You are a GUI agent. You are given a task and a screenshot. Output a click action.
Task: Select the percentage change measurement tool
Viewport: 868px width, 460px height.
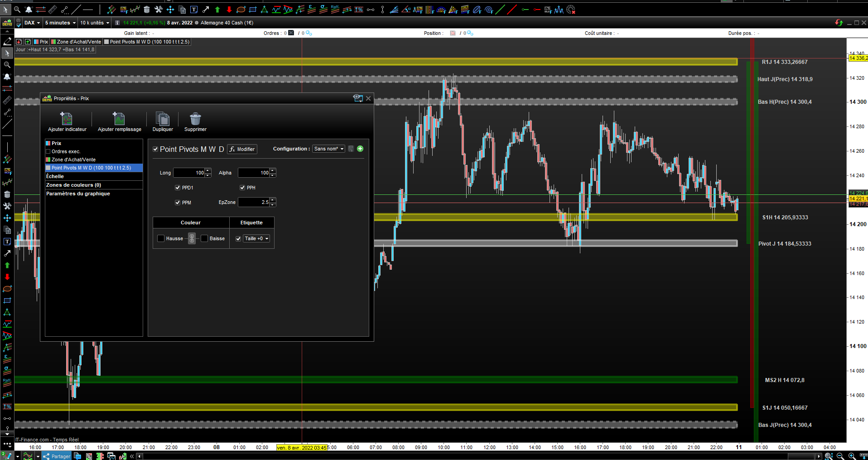(x=359, y=10)
